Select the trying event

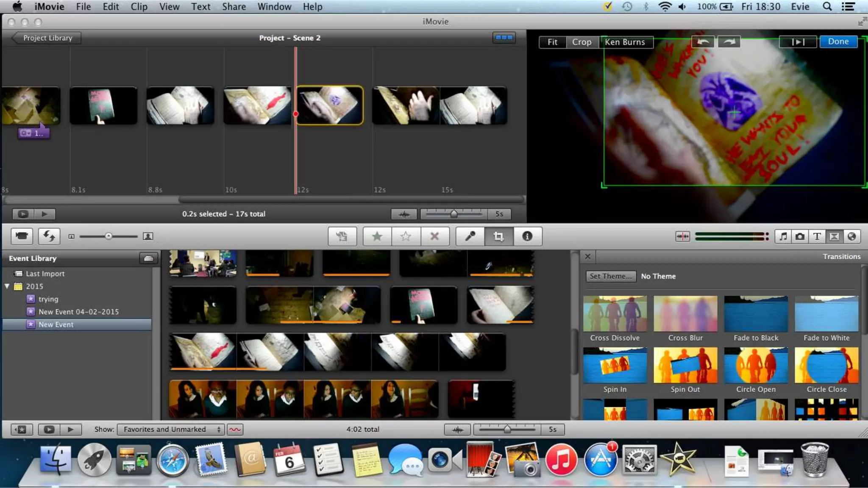click(48, 299)
